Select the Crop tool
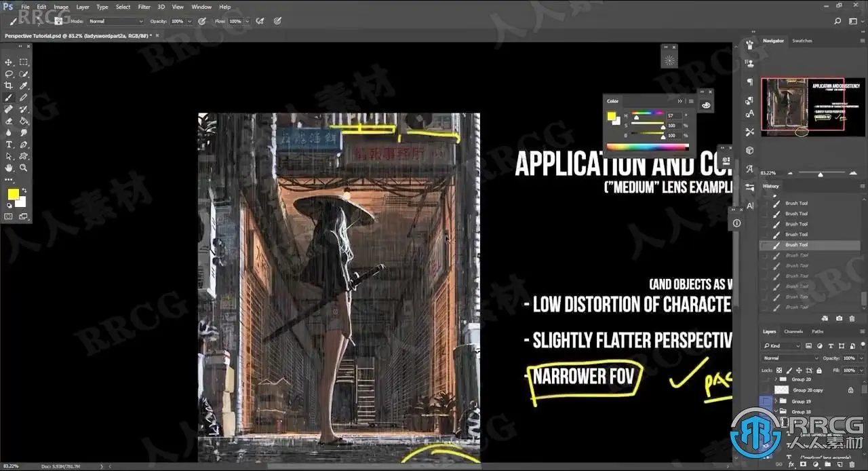Viewport: 868px width, 471px height. [9, 86]
